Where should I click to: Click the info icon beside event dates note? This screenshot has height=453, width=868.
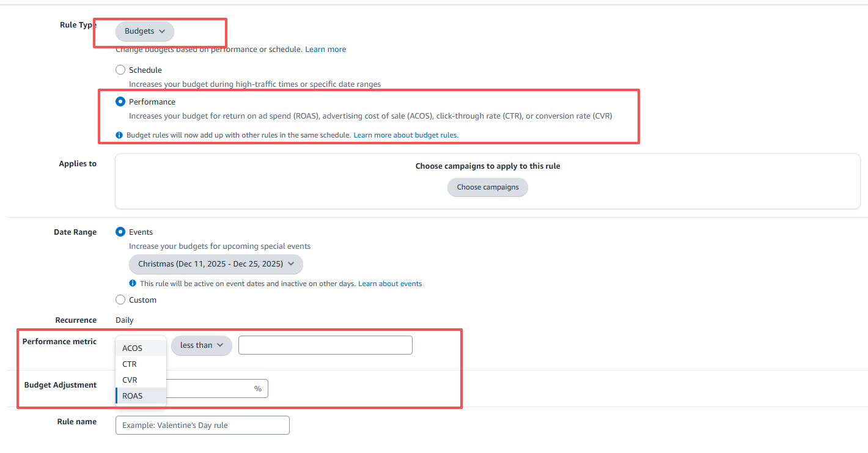133,284
